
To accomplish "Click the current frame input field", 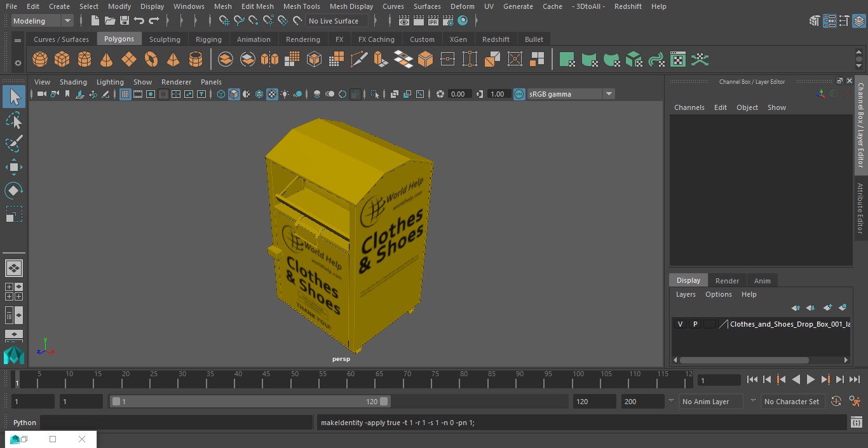I will (719, 380).
